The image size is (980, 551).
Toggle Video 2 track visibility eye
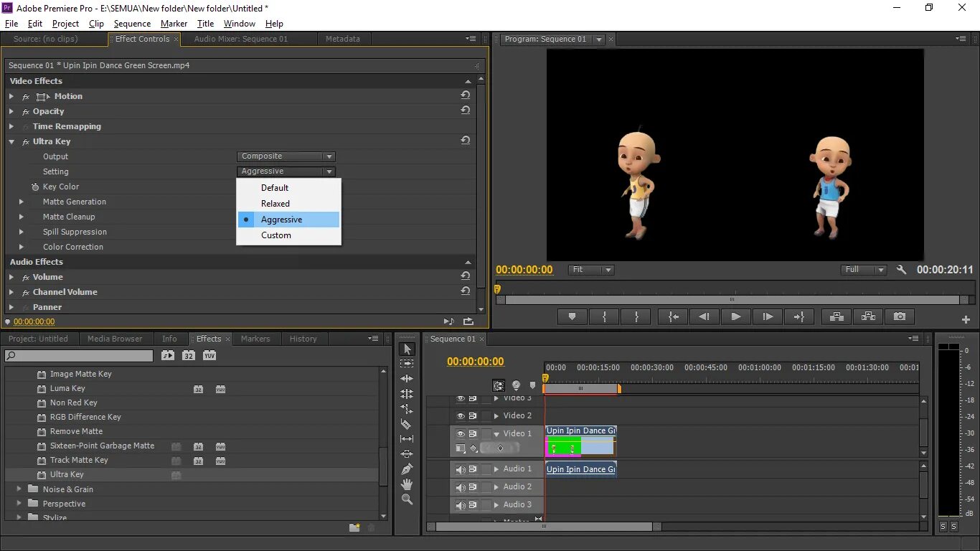point(461,416)
